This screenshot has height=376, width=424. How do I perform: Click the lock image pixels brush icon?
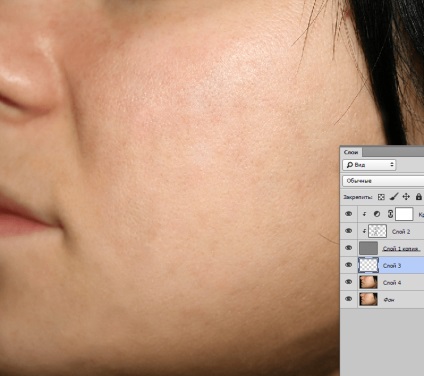point(394,197)
